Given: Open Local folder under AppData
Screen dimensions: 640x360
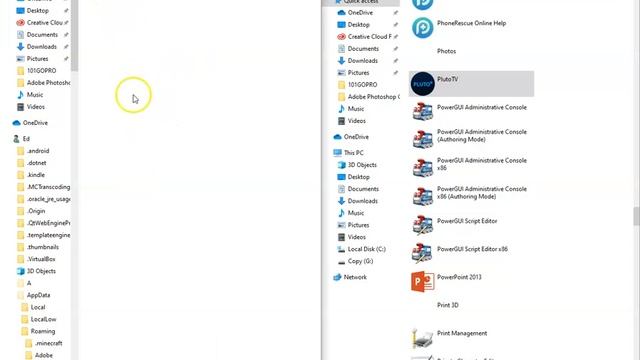Looking at the screenshot, I should point(38,307).
